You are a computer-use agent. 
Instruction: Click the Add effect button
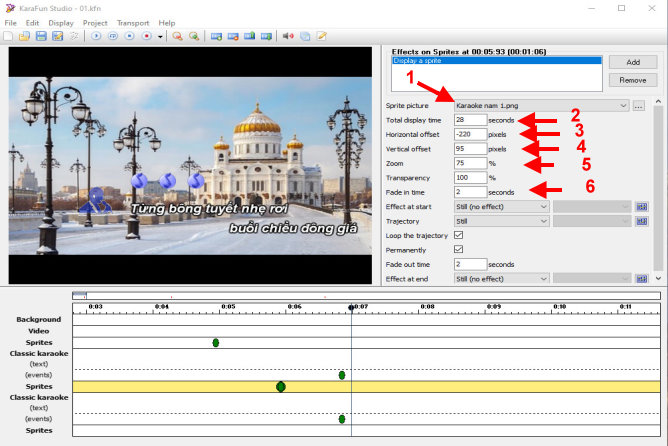pyautogui.click(x=632, y=62)
